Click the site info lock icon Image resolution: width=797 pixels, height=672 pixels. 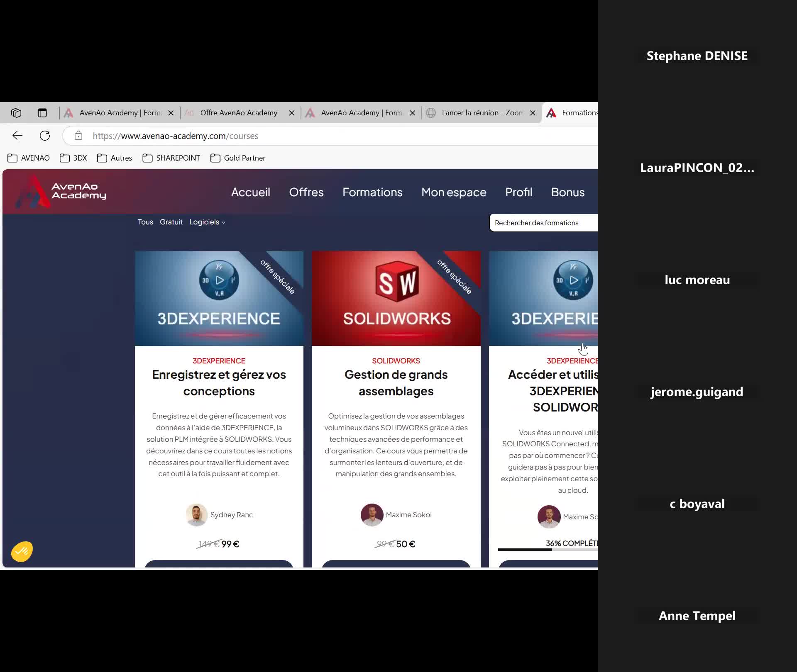click(78, 136)
